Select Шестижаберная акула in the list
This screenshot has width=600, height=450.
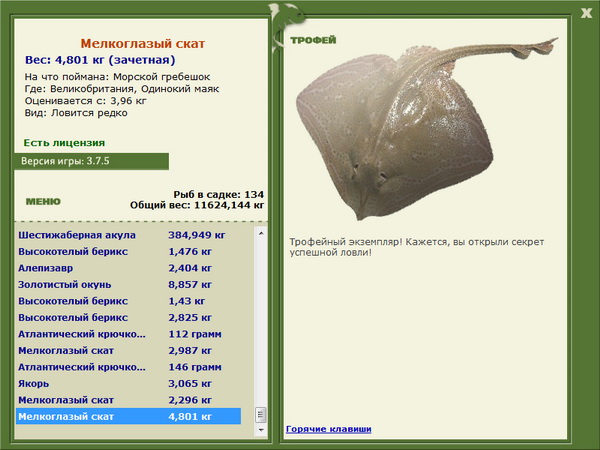(x=129, y=235)
